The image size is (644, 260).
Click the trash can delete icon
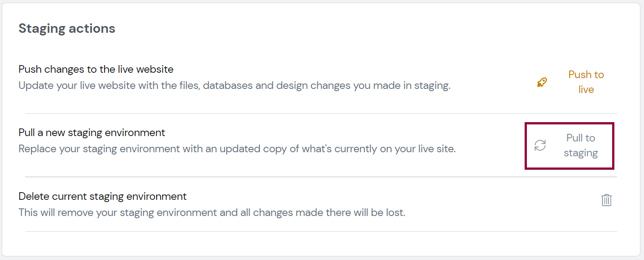tap(606, 200)
